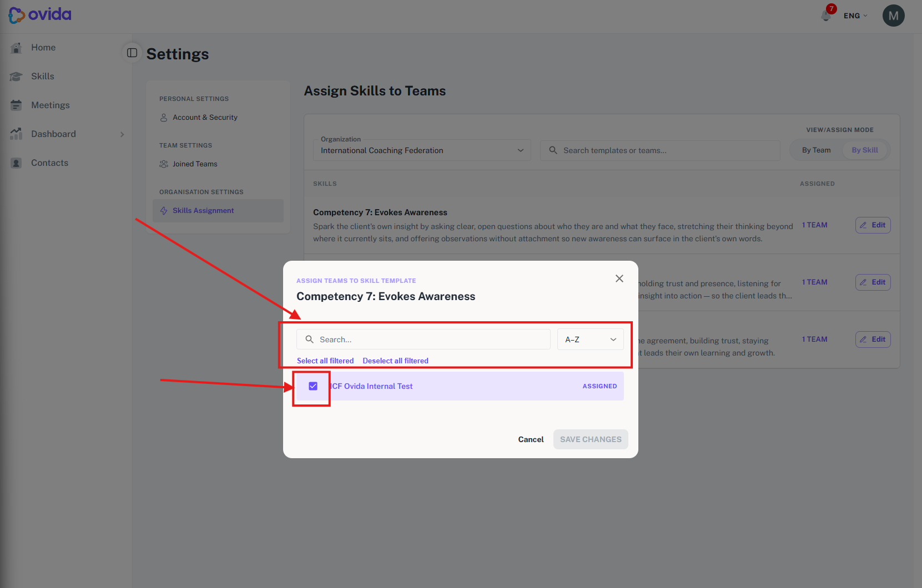Open Meetings in sidebar

[51, 105]
